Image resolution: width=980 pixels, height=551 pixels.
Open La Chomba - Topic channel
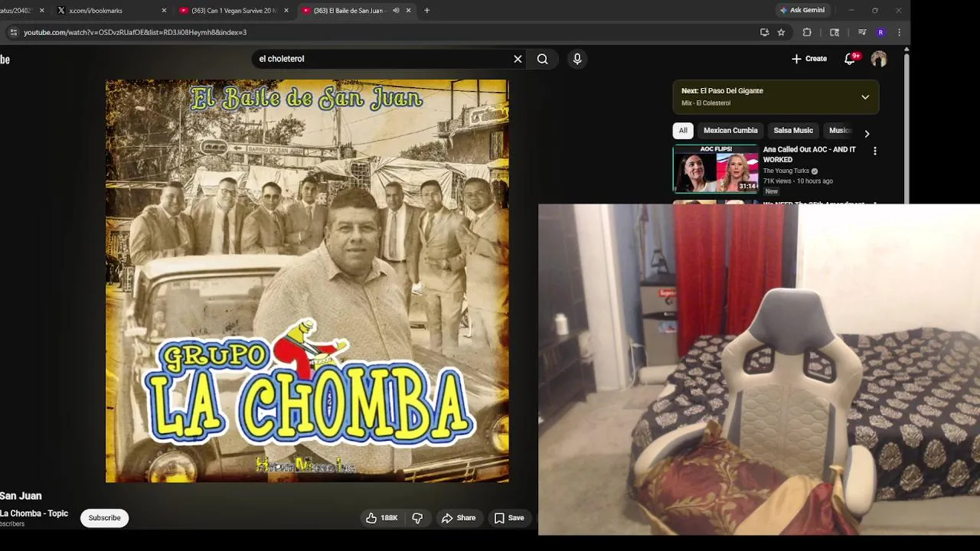click(x=34, y=514)
